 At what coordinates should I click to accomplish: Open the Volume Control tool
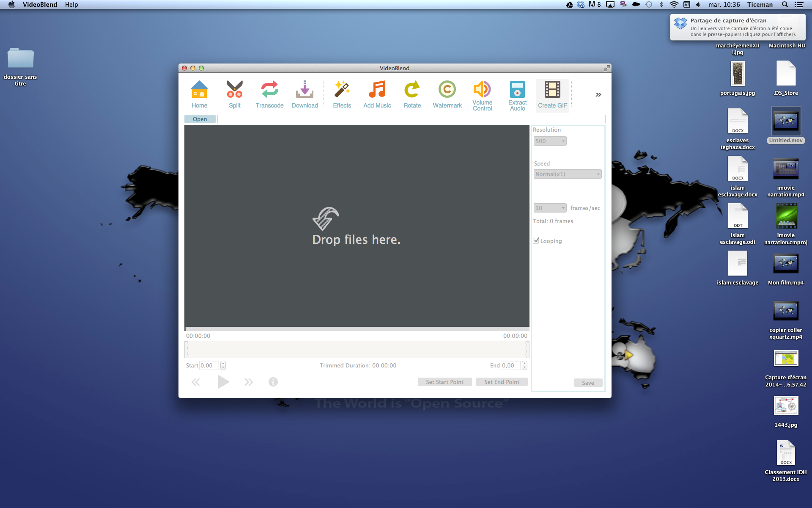[482, 96]
